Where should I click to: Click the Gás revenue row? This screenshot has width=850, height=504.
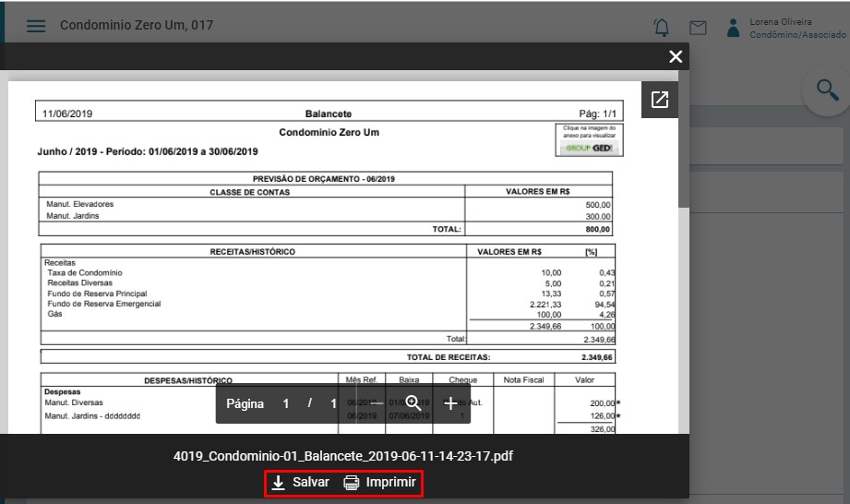(329, 314)
